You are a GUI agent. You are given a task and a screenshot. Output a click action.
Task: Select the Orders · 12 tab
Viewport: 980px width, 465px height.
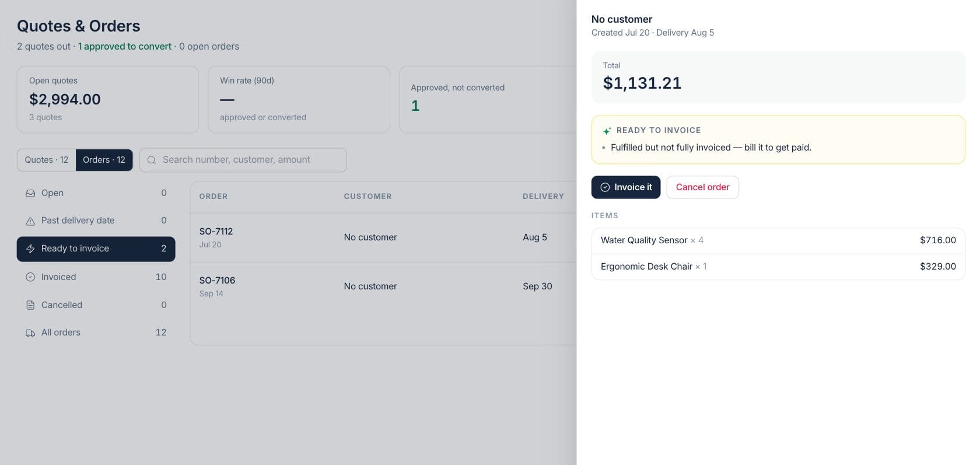point(104,160)
